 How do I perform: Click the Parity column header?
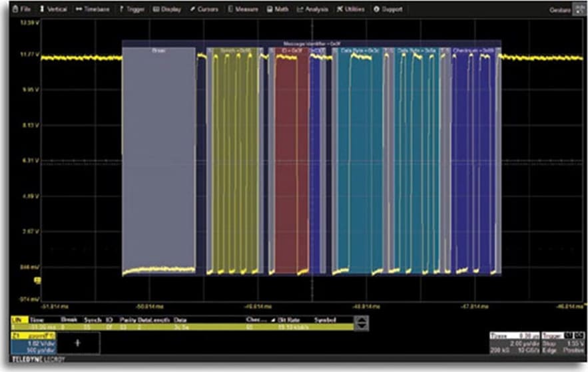[127, 320]
